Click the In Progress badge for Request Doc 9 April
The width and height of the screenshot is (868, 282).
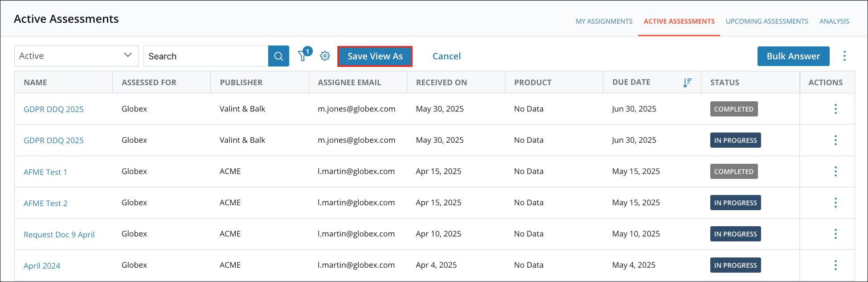click(735, 234)
